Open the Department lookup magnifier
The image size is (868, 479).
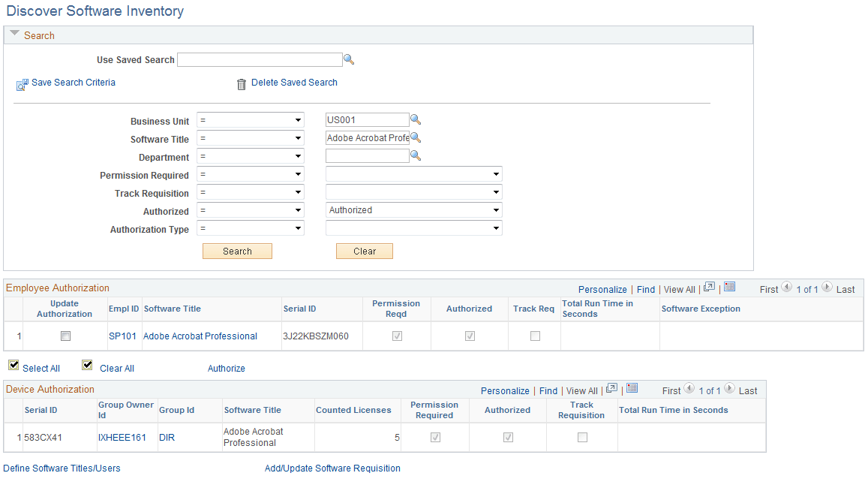click(x=416, y=155)
